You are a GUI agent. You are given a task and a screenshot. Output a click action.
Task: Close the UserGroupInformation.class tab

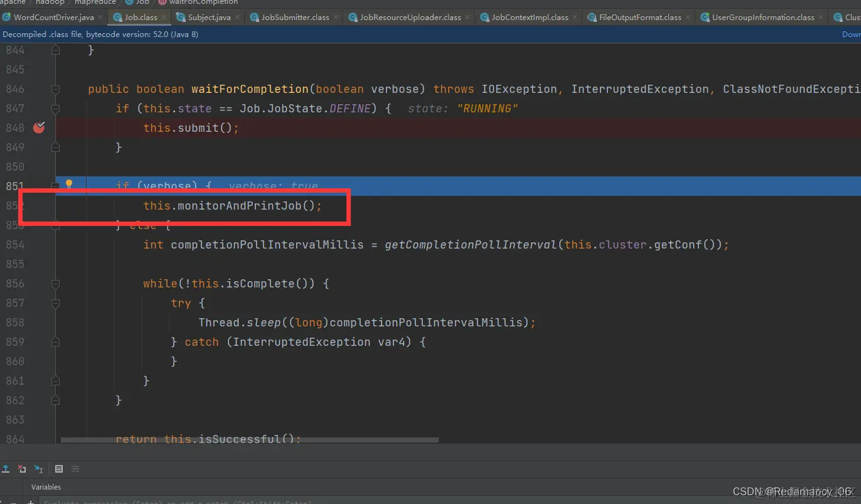(x=821, y=18)
